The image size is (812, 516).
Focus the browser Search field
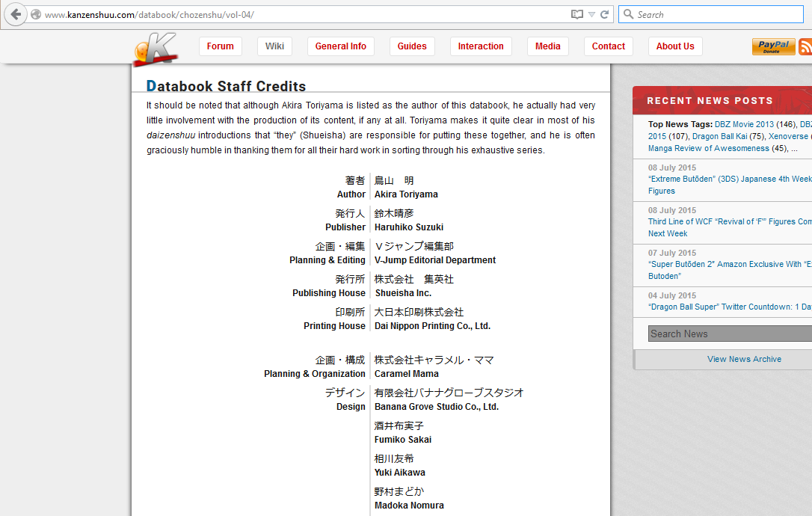click(710, 14)
